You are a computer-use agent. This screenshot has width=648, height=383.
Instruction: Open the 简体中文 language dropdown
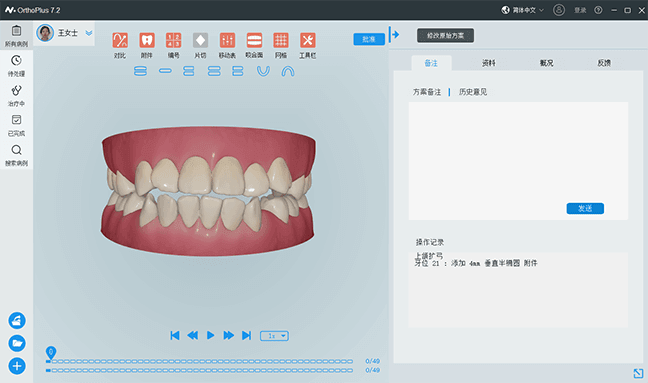tap(523, 10)
